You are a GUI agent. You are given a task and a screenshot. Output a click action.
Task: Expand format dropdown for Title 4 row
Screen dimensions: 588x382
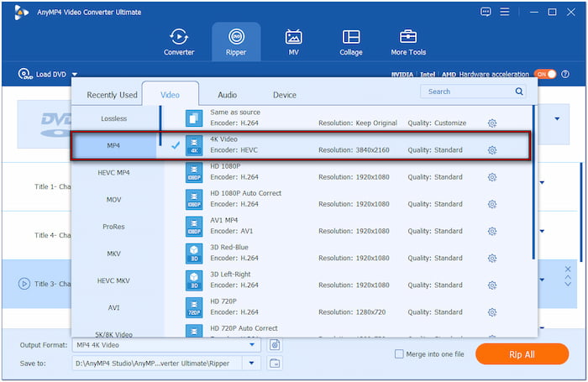(543, 231)
